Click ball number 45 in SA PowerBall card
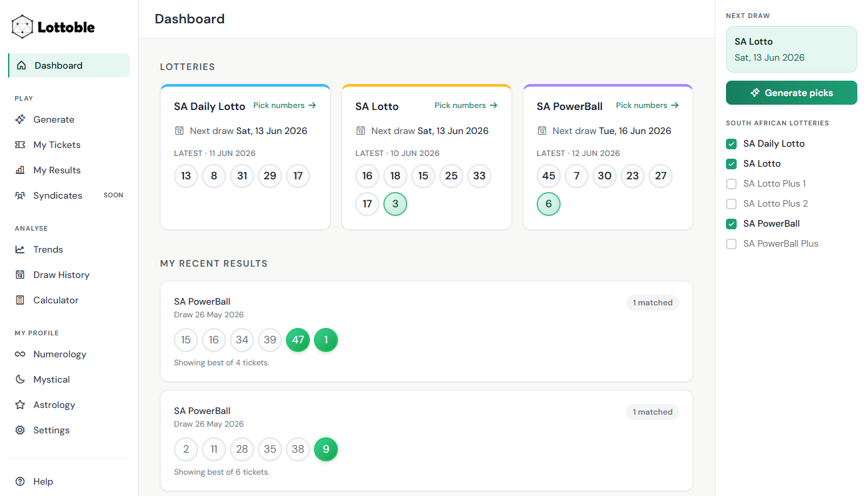 [x=549, y=176]
